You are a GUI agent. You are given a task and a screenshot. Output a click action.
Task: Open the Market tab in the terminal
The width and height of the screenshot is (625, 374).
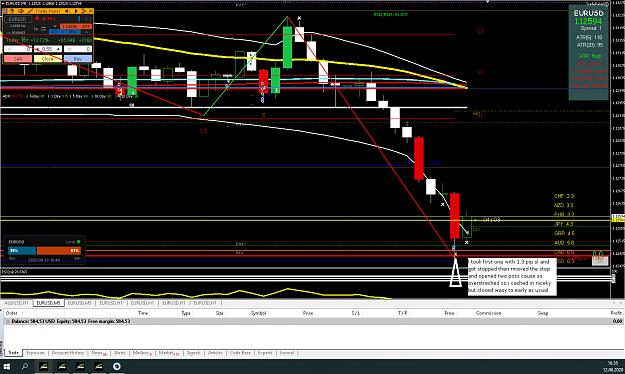coord(168,353)
